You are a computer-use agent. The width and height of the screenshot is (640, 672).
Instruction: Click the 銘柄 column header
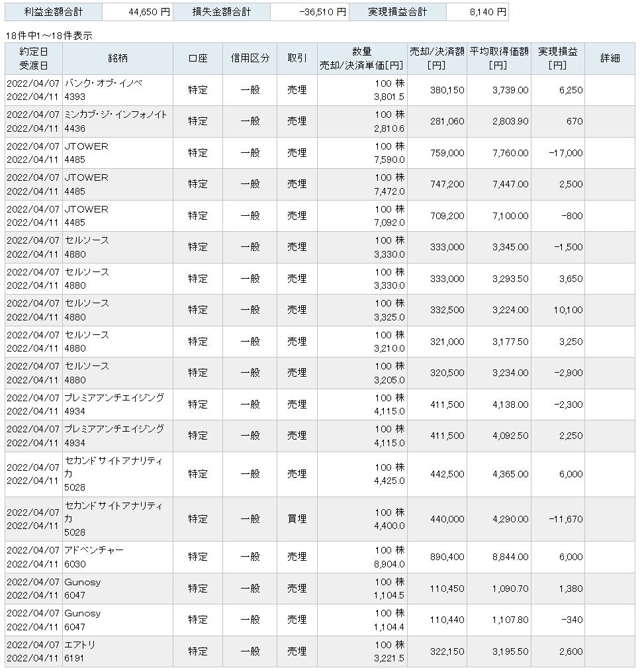[118, 58]
